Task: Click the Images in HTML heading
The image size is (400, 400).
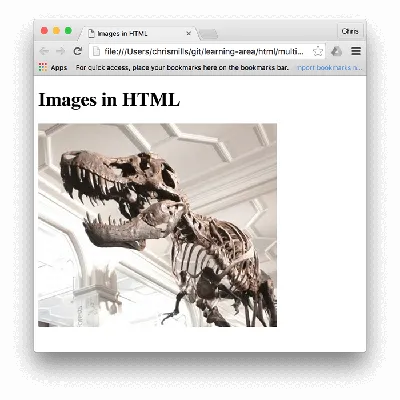Action: tap(109, 100)
